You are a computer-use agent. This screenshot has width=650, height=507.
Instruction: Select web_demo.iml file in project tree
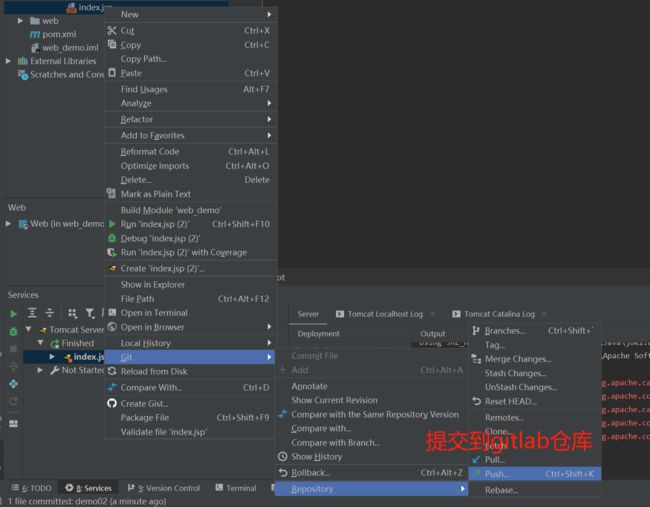coord(70,48)
